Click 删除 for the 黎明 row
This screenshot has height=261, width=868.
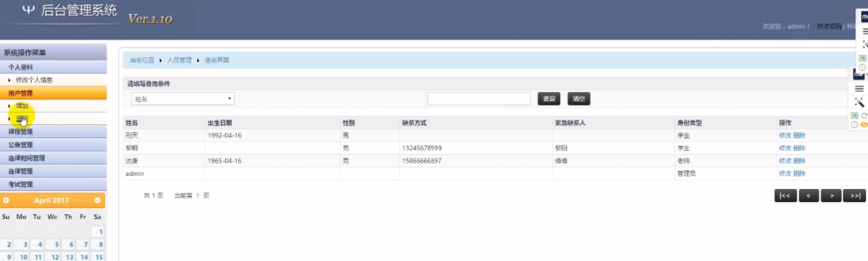(x=799, y=148)
